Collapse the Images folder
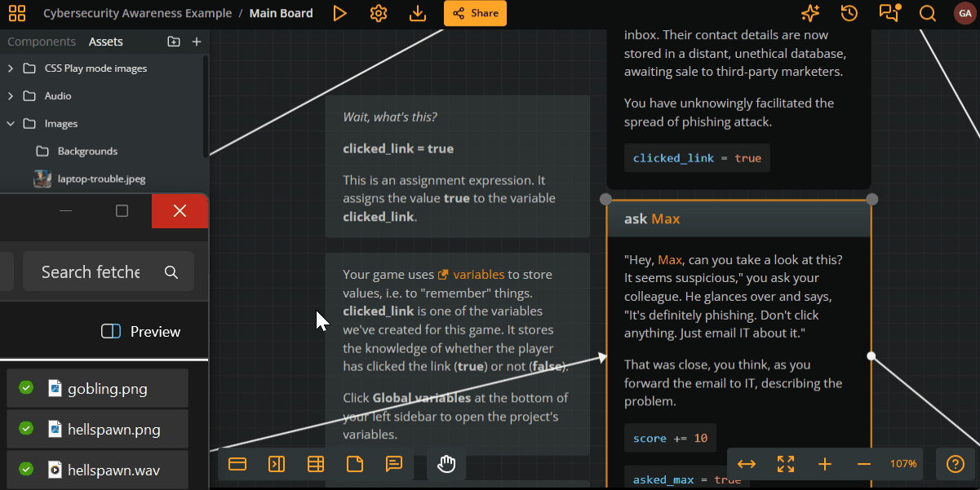This screenshot has height=490, width=980. tap(11, 124)
